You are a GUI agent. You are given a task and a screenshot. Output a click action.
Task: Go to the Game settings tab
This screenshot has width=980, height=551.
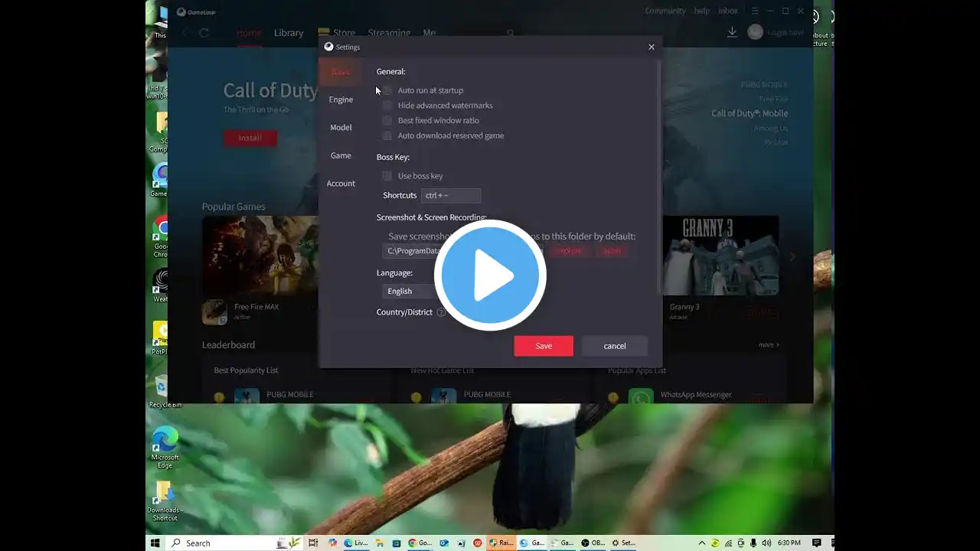click(x=341, y=155)
